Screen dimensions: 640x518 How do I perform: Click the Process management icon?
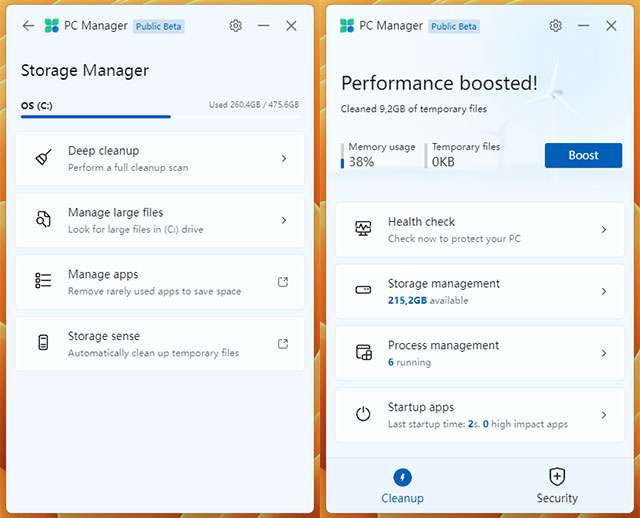point(364,353)
